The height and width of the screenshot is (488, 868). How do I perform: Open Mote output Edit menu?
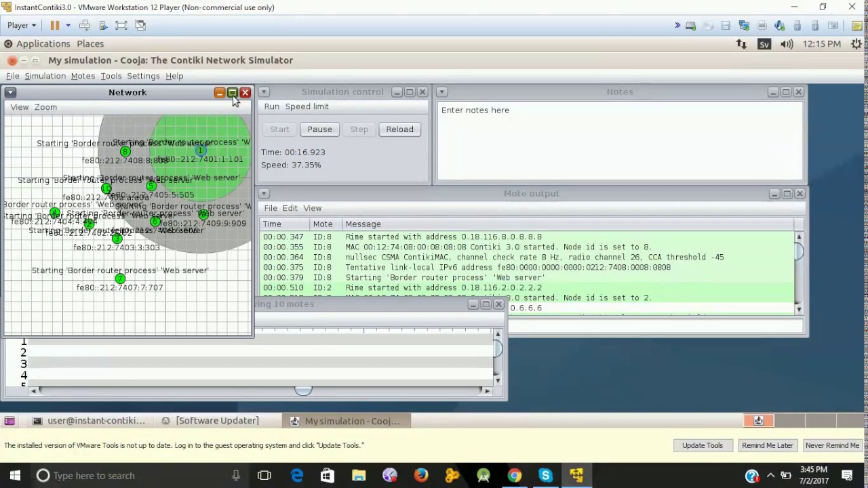[x=290, y=208]
